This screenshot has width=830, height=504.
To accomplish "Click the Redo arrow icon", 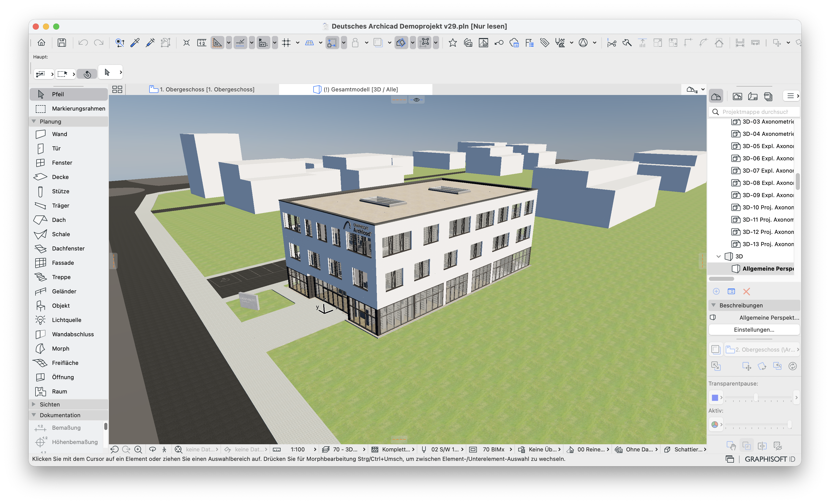I will 98,43.
